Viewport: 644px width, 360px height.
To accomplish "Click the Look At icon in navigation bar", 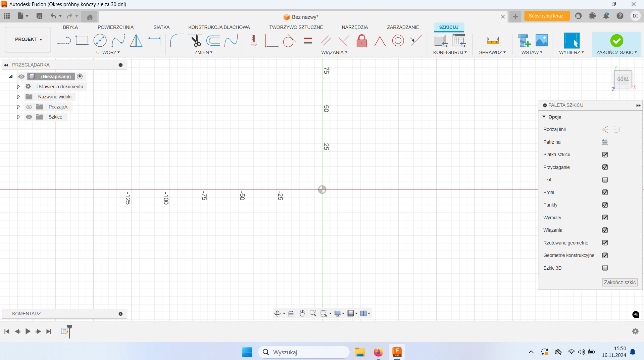I will pos(291,313).
